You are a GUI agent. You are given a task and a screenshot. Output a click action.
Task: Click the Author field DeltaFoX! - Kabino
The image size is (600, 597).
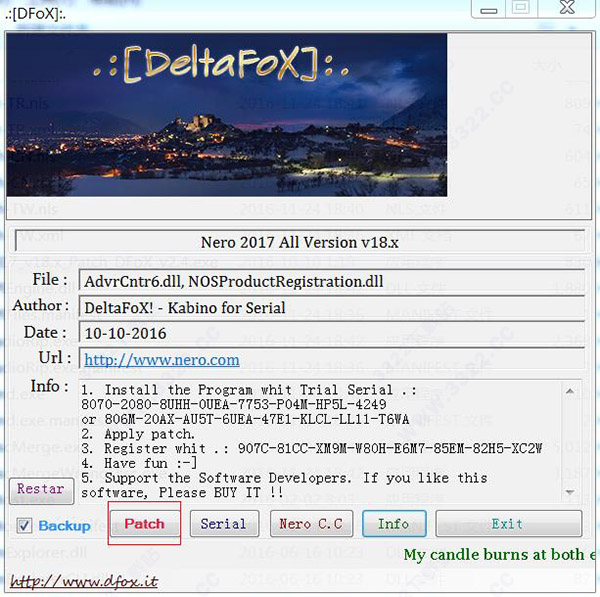[x=332, y=308]
